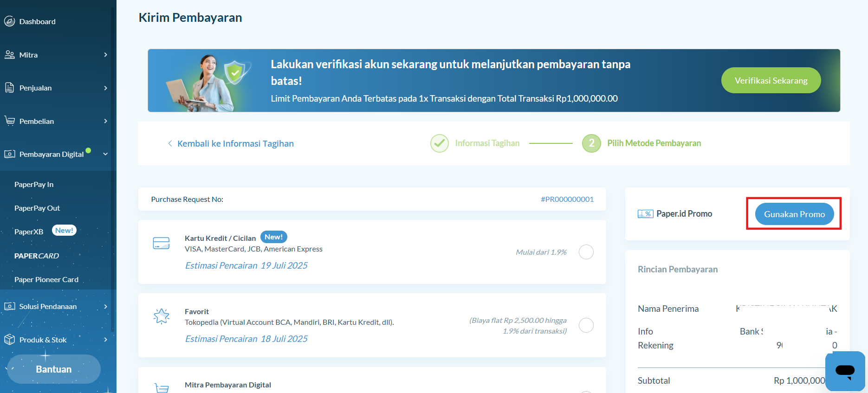Image resolution: width=868 pixels, height=393 pixels.
Task: Click the Pembayaran Digital money icon
Action: pyautogui.click(x=9, y=154)
